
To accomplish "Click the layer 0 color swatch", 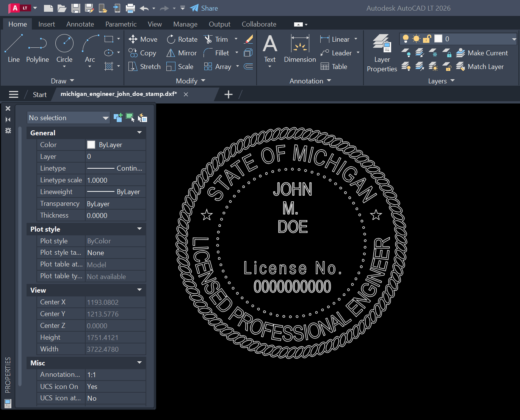I will pos(438,39).
